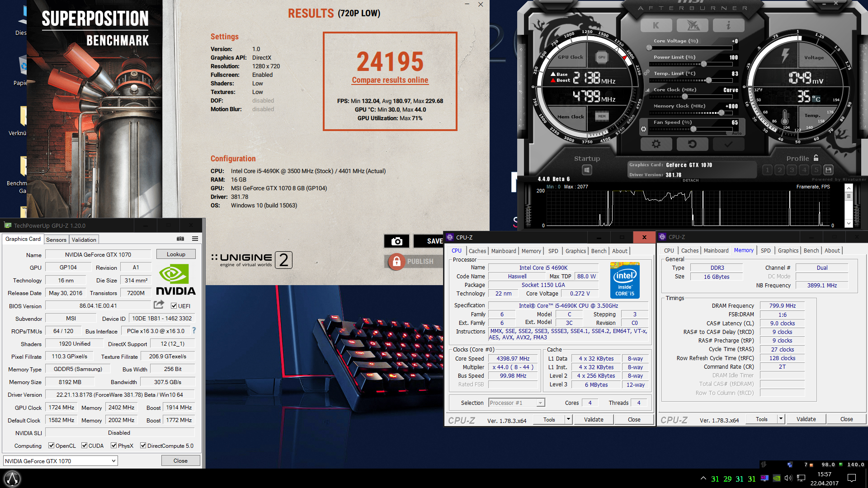
Task: Switch to the Sensors tab in GPU-Z
Action: point(56,239)
